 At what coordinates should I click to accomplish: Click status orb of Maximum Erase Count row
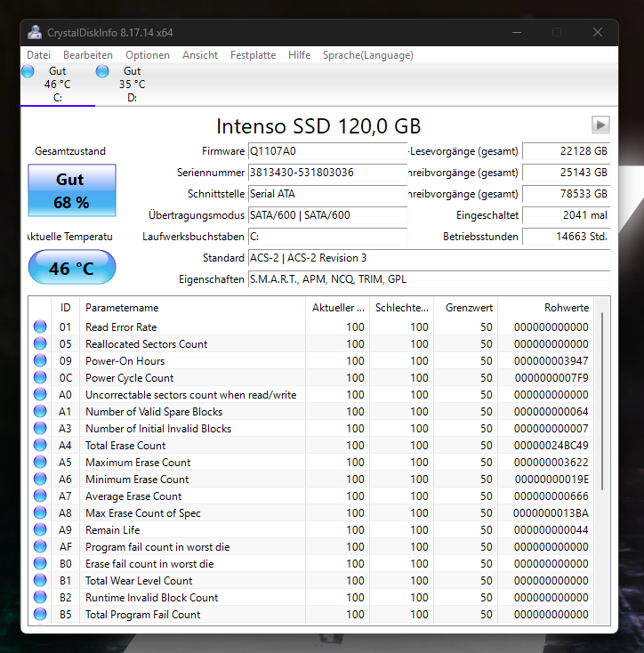[x=40, y=463]
